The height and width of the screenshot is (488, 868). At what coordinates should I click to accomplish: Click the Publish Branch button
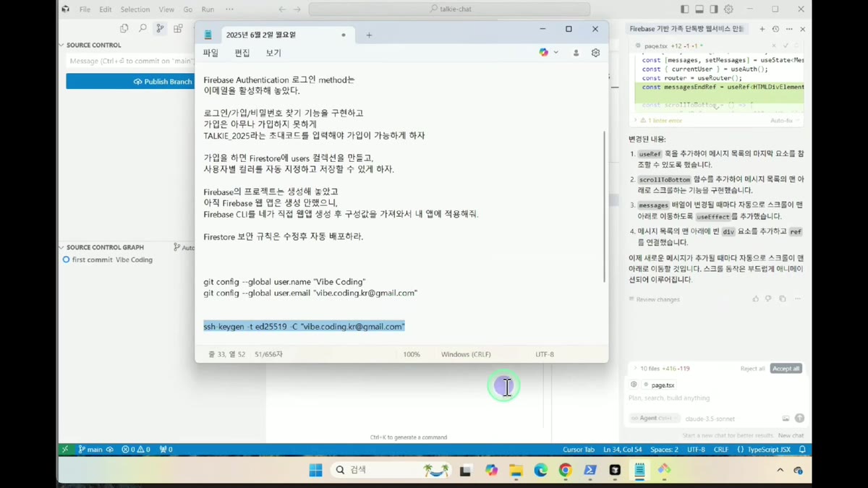coord(130,82)
